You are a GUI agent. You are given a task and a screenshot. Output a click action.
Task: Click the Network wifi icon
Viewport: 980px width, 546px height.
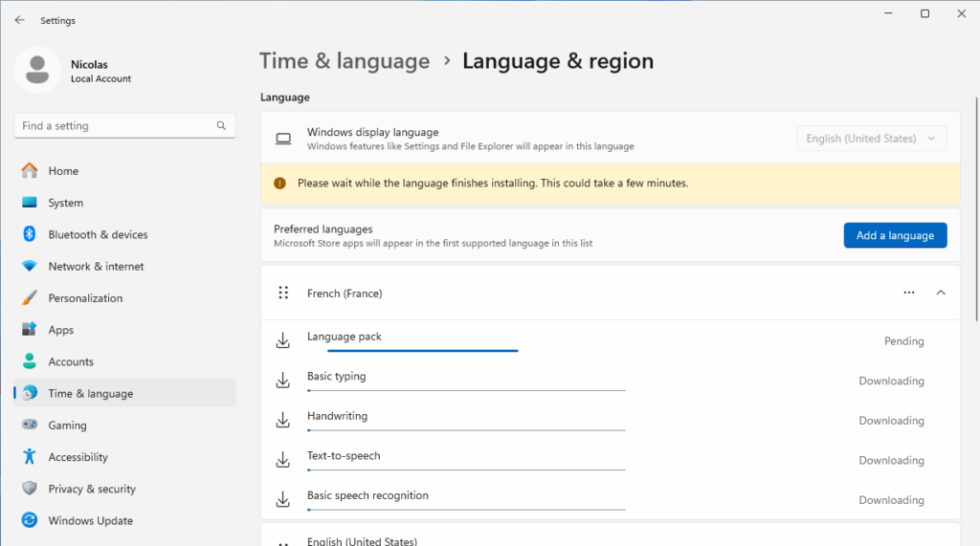[x=30, y=266]
